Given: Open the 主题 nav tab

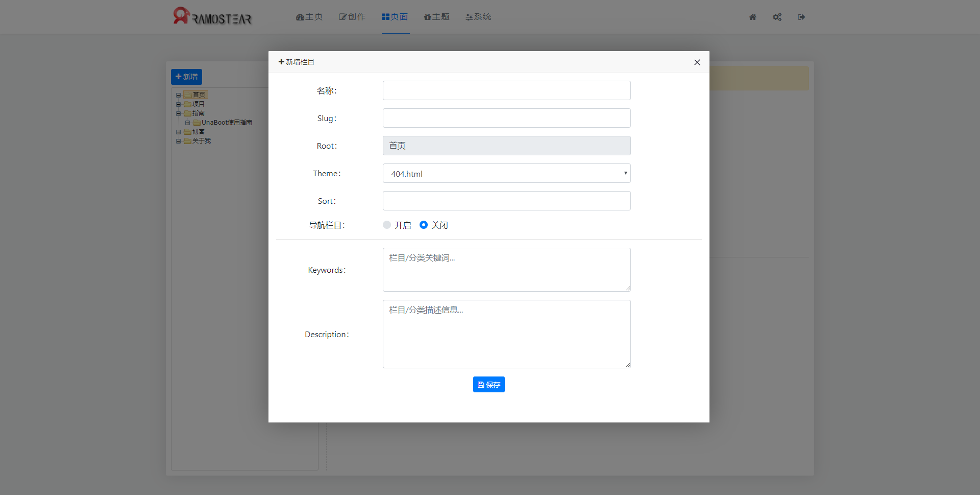Looking at the screenshot, I should click(437, 17).
